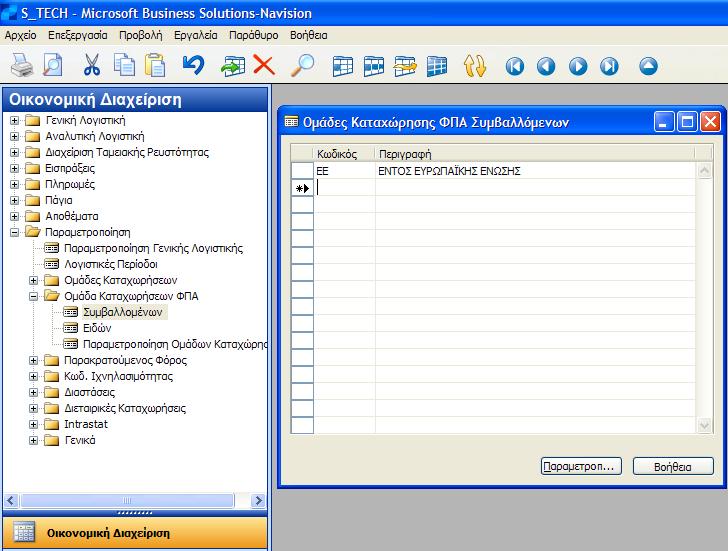Image resolution: width=728 pixels, height=551 pixels.
Task: Open the Προβολή menu
Action: 141,35
